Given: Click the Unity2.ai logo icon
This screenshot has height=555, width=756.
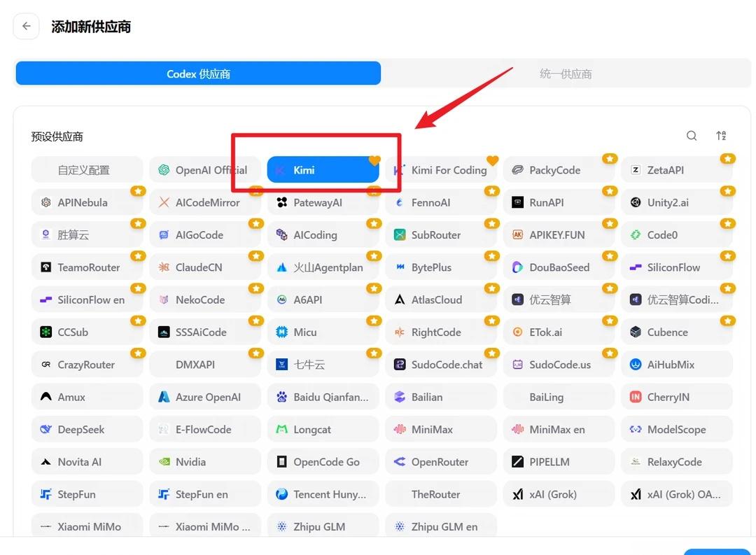Looking at the screenshot, I should coord(636,202).
